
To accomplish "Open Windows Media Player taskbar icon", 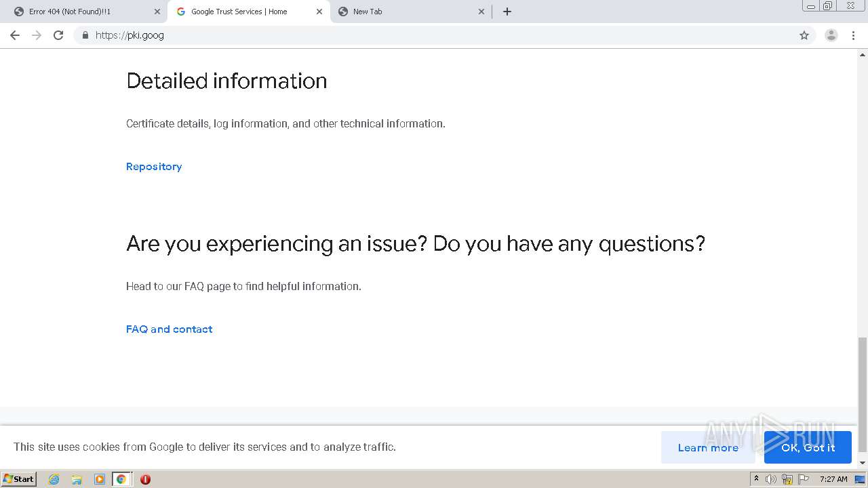I will 99,479.
